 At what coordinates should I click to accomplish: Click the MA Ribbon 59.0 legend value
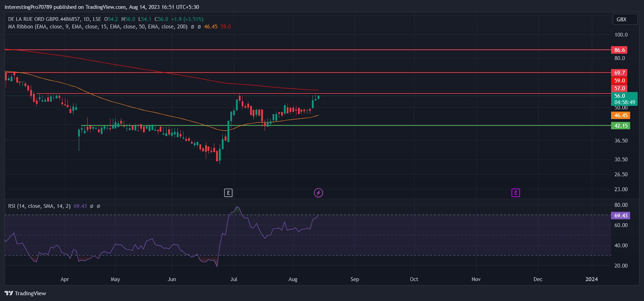coord(225,27)
